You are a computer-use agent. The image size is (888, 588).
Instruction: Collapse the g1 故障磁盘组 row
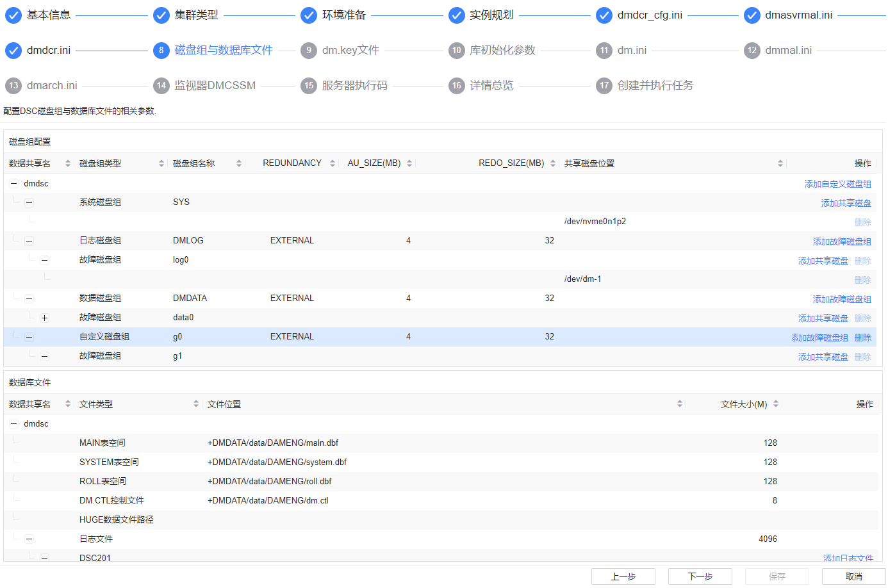click(x=44, y=356)
